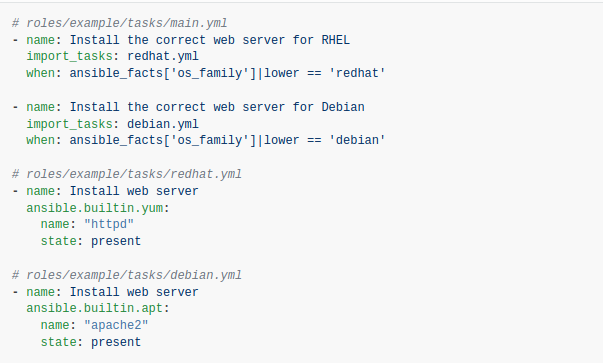The height and width of the screenshot is (363, 603).
Task: Click the ansible.builtin.apt module name
Action: tap(95, 308)
